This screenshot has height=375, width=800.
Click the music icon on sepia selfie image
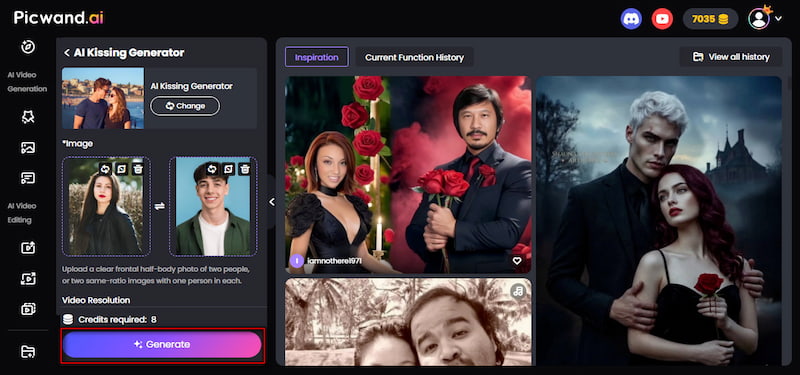coord(518,291)
